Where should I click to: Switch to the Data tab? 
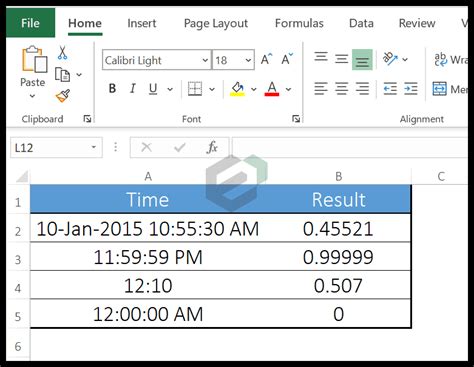pyautogui.click(x=361, y=23)
